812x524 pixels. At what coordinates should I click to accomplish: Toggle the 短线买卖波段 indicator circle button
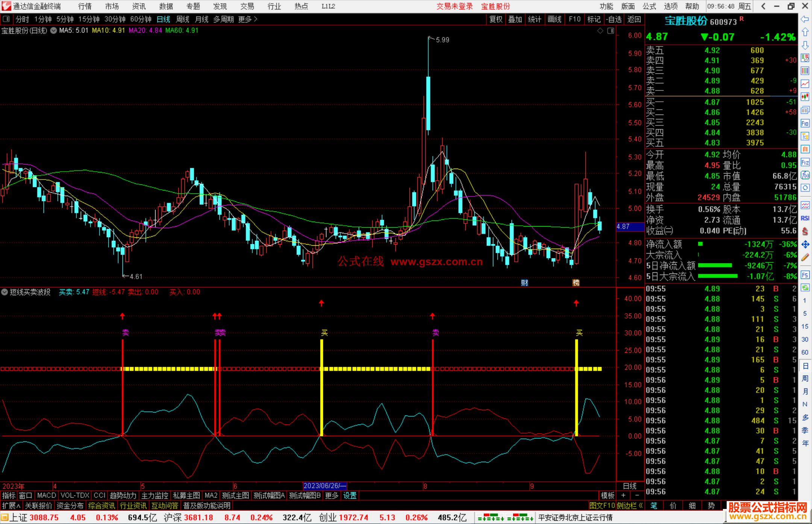point(5,292)
